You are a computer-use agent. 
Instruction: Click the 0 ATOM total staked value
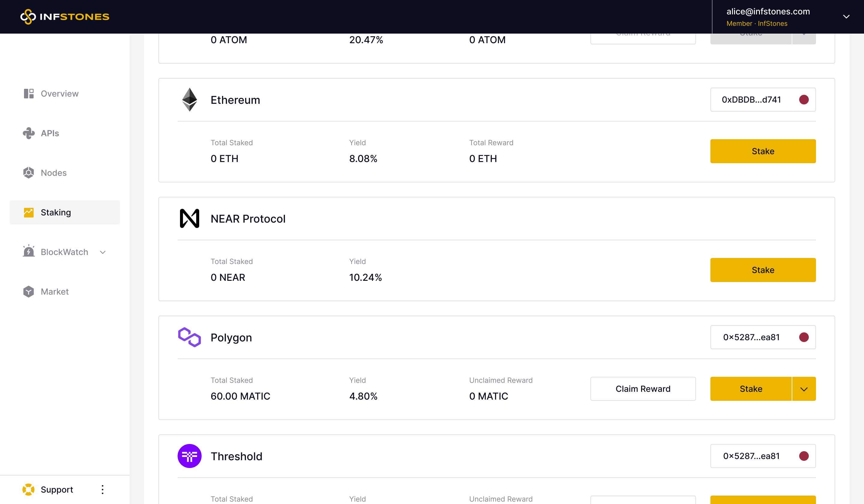click(229, 40)
